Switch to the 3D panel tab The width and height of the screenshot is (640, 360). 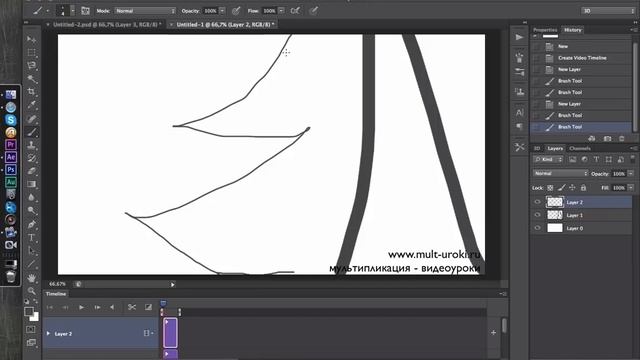pos(537,148)
